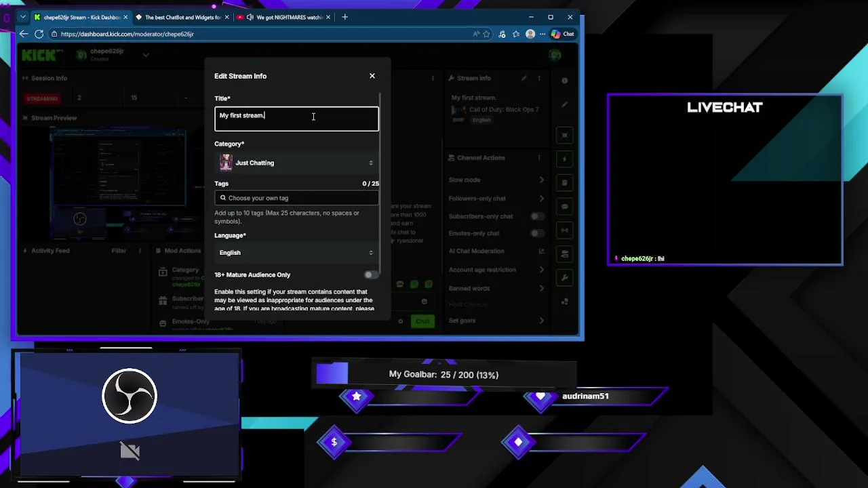Click the STREAMING status badge
This screenshot has width=868, height=488.
tap(42, 98)
